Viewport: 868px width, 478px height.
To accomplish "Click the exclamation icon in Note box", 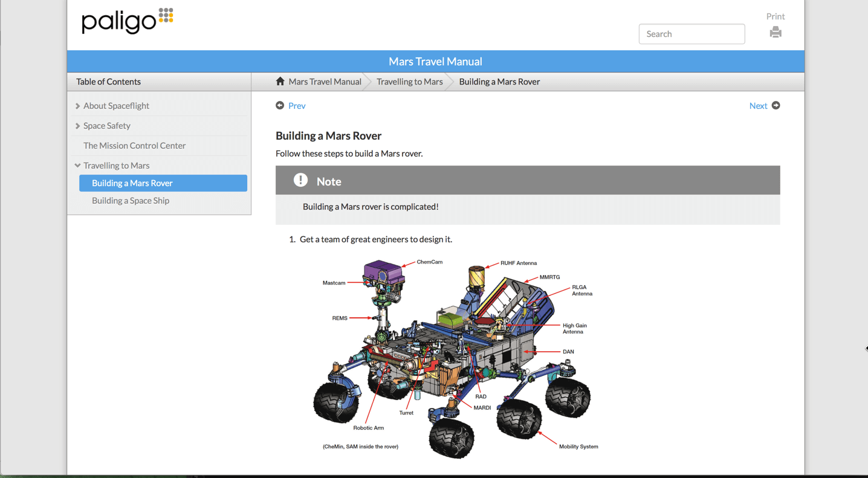I will click(x=300, y=180).
